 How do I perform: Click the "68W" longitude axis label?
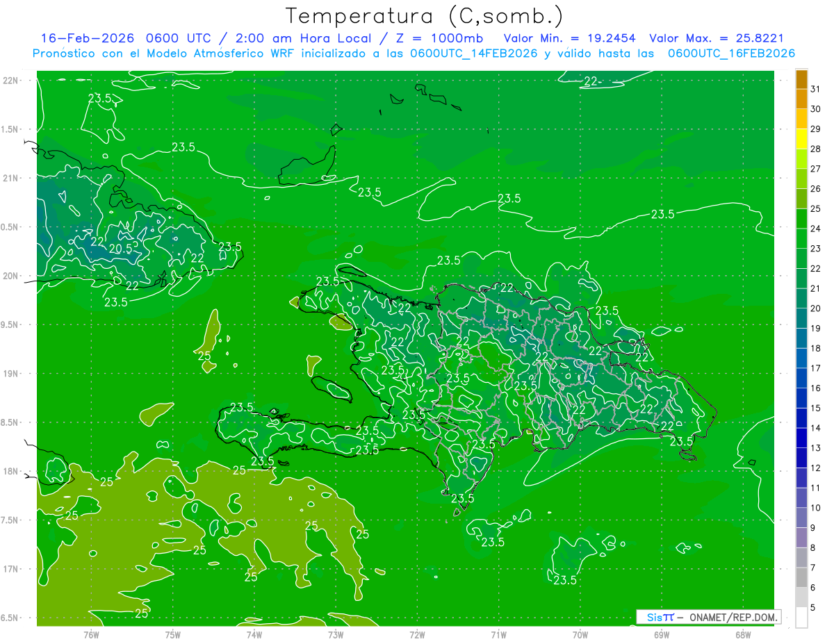coord(743,634)
